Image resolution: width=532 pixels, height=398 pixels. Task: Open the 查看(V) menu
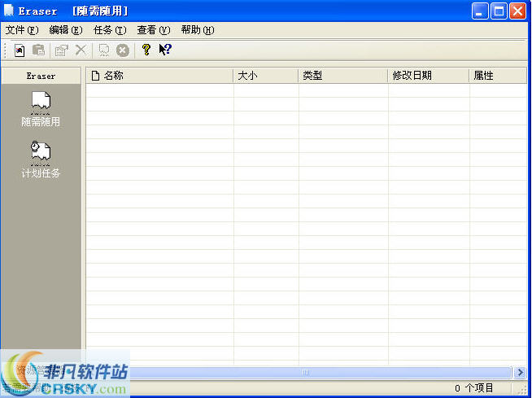pos(154,30)
